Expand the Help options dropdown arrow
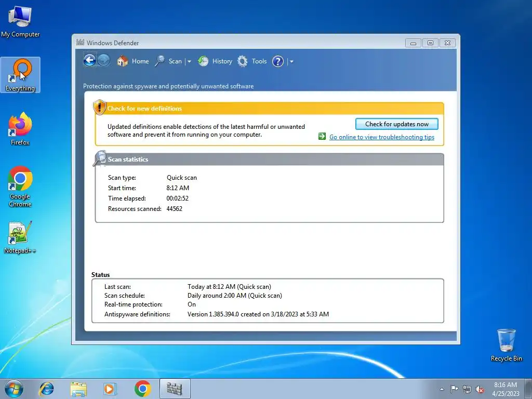The image size is (532, 399). [x=291, y=62]
